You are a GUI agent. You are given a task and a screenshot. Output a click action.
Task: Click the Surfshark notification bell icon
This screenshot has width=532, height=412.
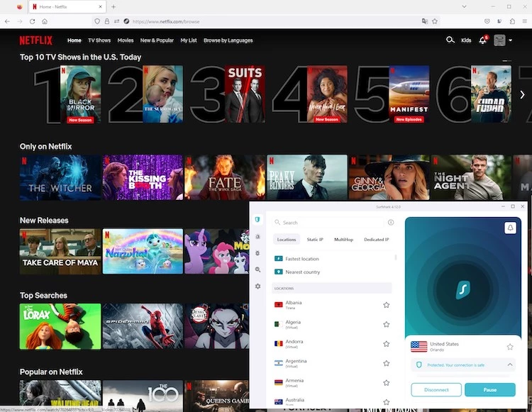coord(510,228)
